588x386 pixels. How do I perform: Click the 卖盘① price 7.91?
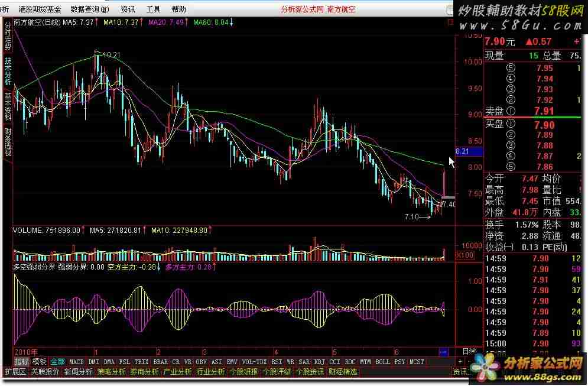(x=544, y=111)
